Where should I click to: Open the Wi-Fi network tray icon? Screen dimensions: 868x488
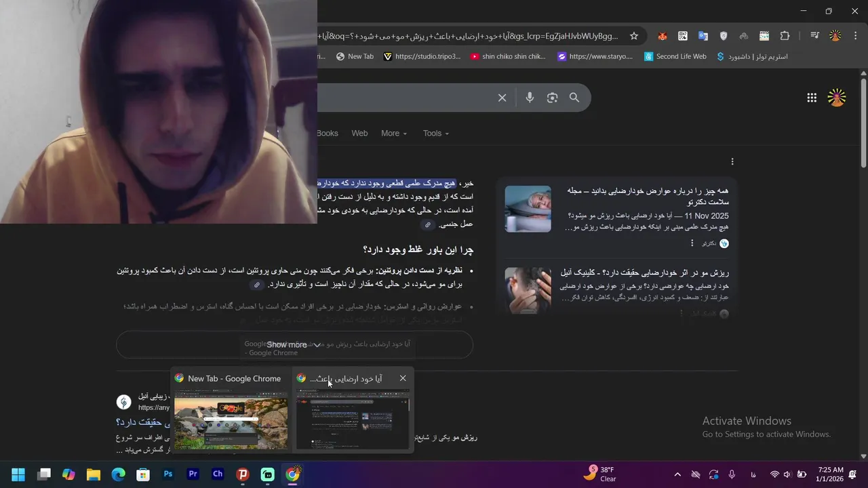coord(774,474)
